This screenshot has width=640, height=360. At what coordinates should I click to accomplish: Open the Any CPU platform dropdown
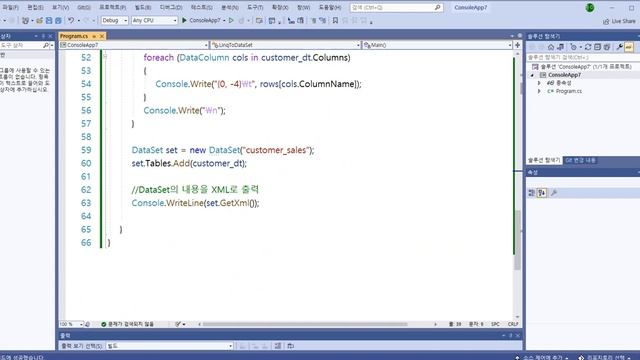click(154, 20)
